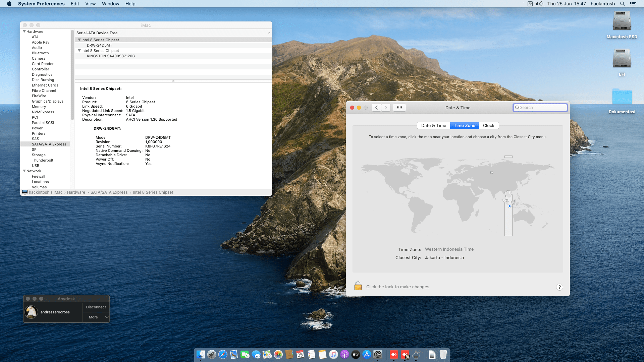Image resolution: width=644 pixels, height=362 pixels.
Task: Click the Spotlight magnifier in menu bar
Action: tap(622, 4)
